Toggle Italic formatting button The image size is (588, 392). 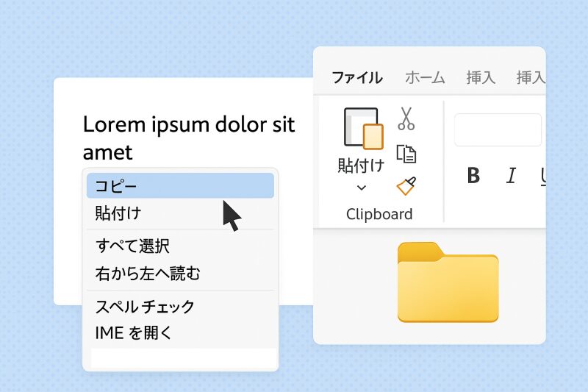pyautogui.click(x=511, y=175)
